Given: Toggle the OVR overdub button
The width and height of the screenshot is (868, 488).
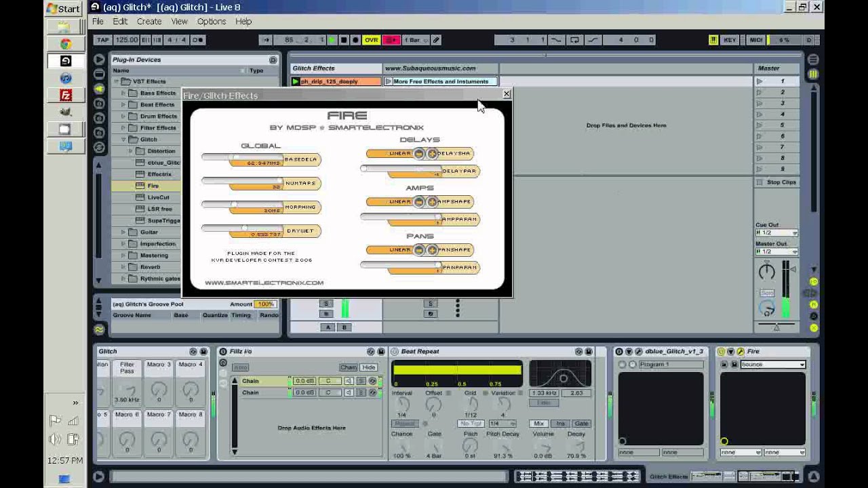Looking at the screenshot, I should (371, 40).
